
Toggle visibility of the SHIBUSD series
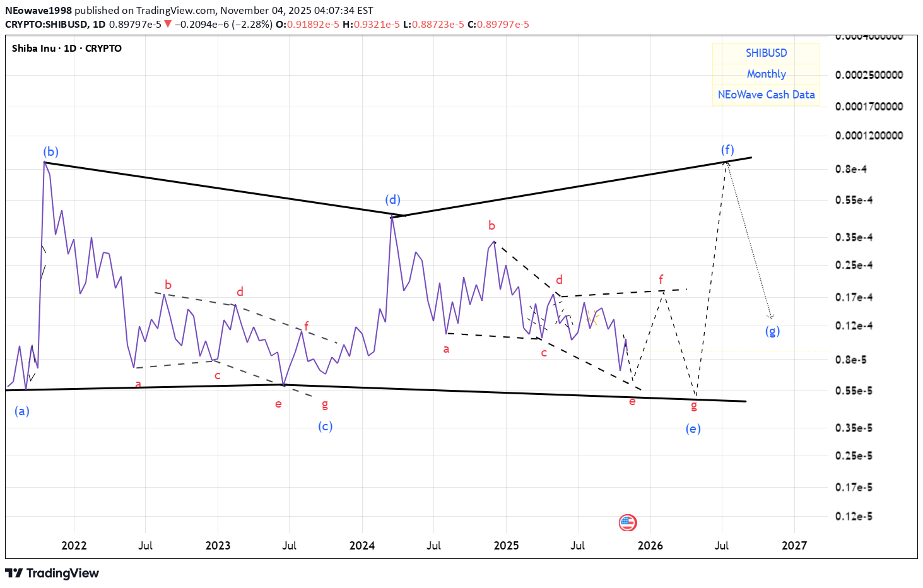765,53
